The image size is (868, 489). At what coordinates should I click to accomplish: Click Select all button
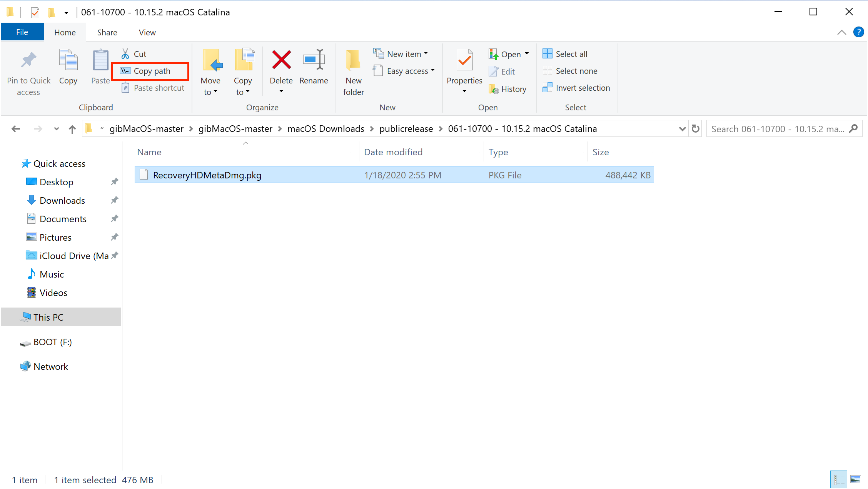pos(565,54)
